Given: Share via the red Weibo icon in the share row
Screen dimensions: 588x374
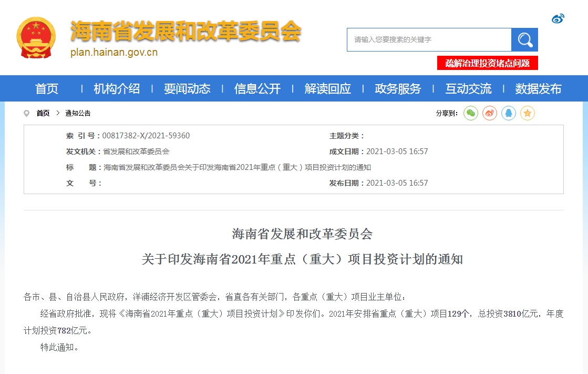Looking at the screenshot, I should pos(489,113).
